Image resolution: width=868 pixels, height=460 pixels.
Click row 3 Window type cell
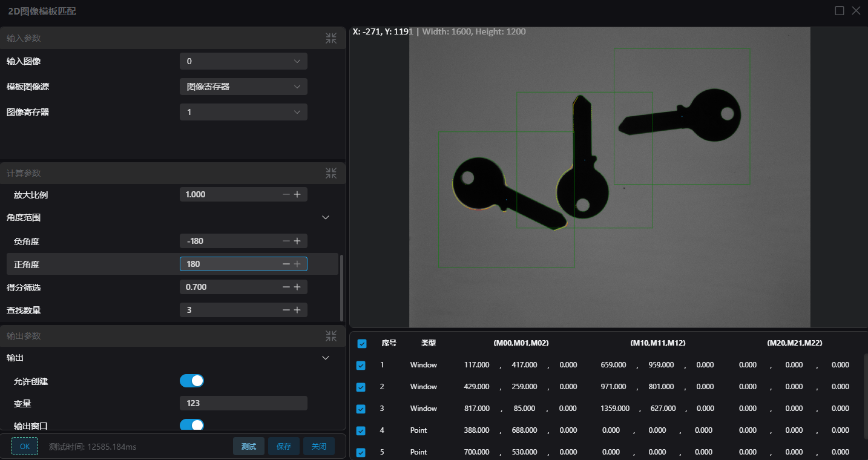424,409
